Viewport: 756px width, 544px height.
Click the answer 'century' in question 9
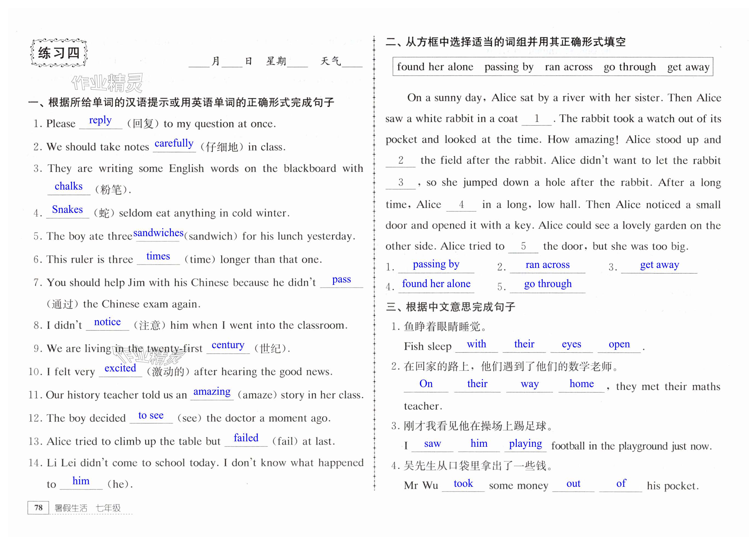228,345
